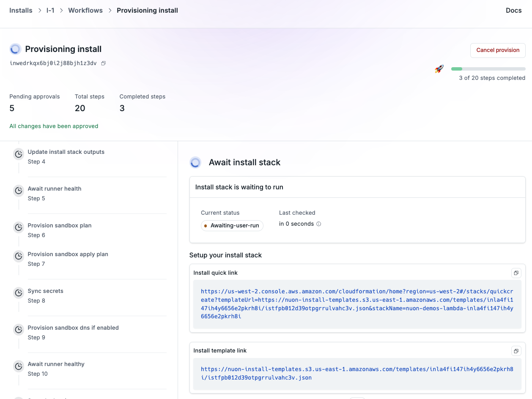Image resolution: width=532 pixels, height=399 pixels.
Task: Copy the Install quick link
Action: (x=516, y=273)
